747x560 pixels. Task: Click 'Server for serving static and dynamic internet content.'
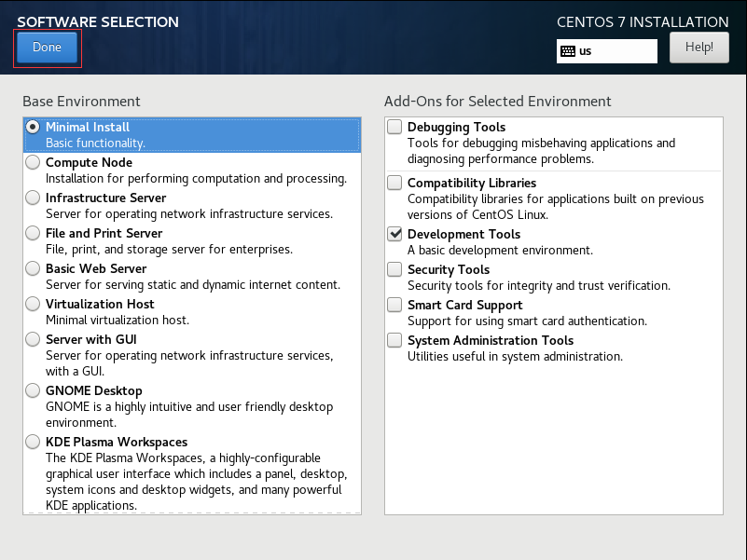193,285
